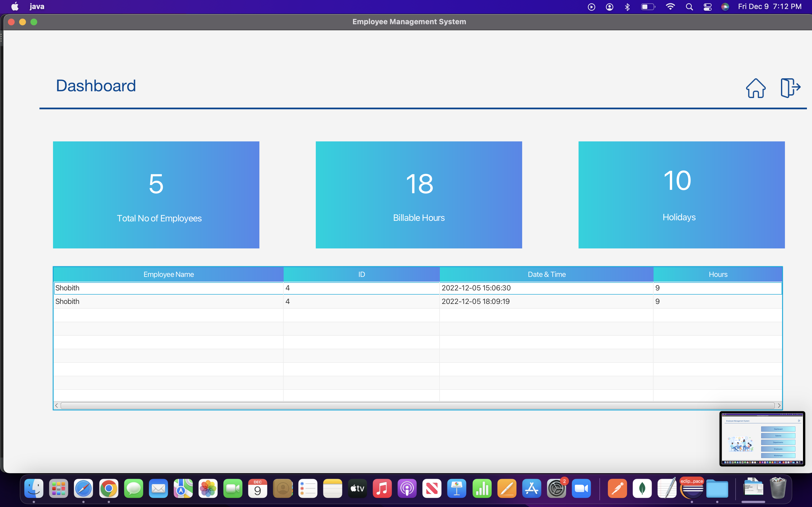Click the Home icon in Dashboard header
The image size is (812, 507).
click(x=755, y=88)
